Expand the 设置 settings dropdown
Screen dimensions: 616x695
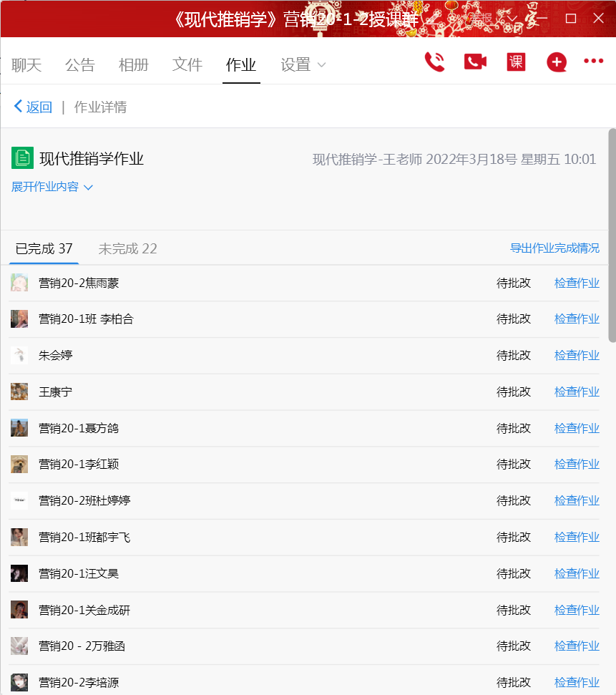point(303,65)
